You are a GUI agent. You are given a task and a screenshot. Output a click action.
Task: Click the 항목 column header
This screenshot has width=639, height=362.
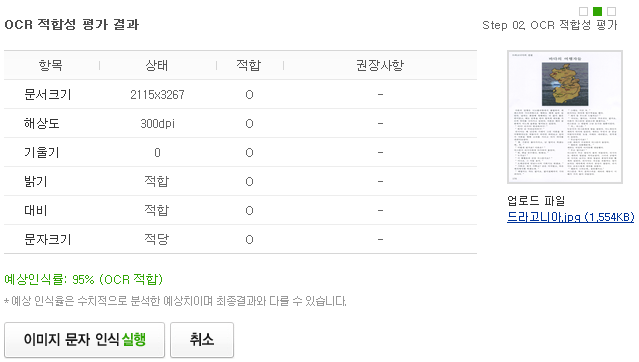pos(51,65)
